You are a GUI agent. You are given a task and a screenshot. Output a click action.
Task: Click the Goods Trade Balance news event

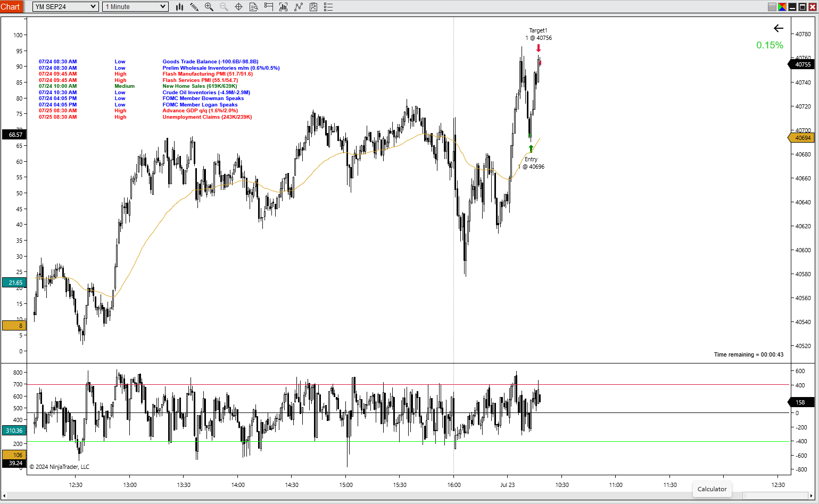[210, 62]
